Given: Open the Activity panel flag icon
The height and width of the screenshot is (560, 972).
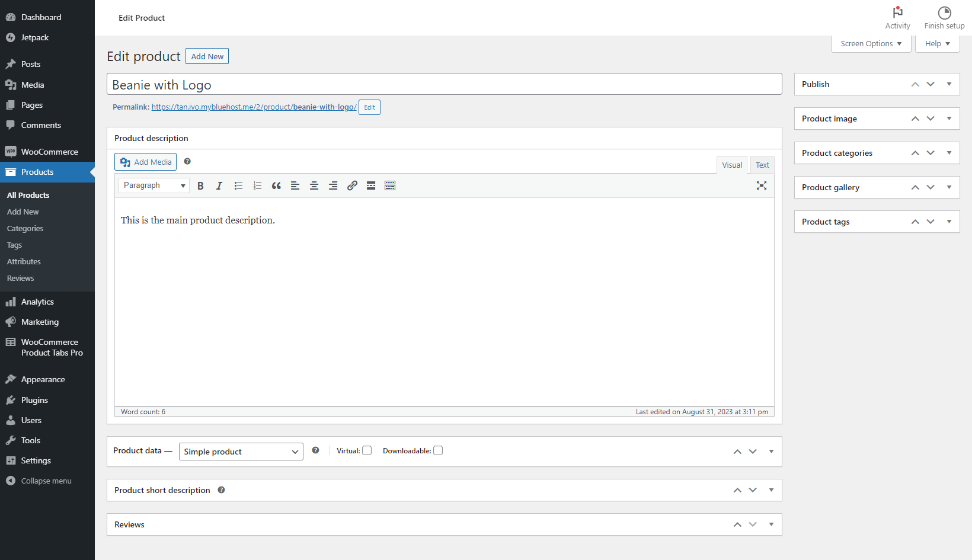Looking at the screenshot, I should [897, 12].
